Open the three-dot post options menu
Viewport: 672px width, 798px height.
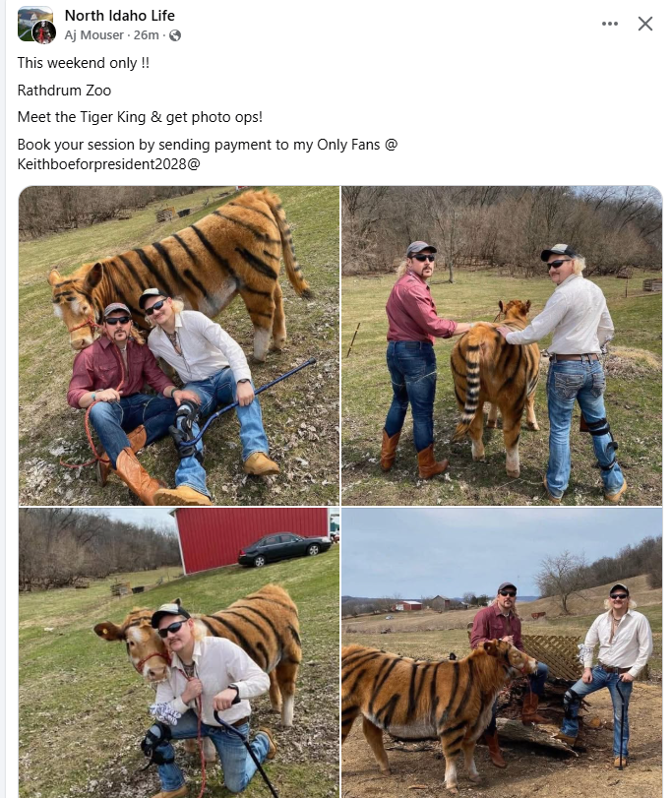609,24
